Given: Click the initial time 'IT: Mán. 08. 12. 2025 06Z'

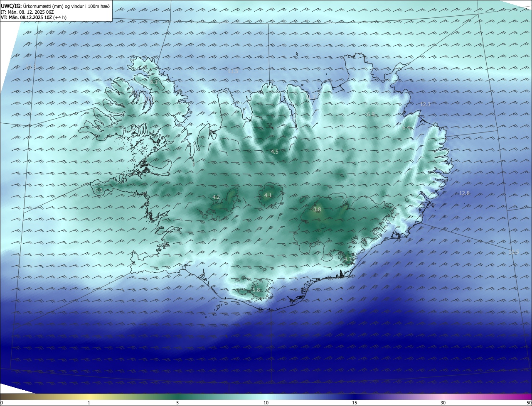Looking at the screenshot, I should tap(27, 12).
